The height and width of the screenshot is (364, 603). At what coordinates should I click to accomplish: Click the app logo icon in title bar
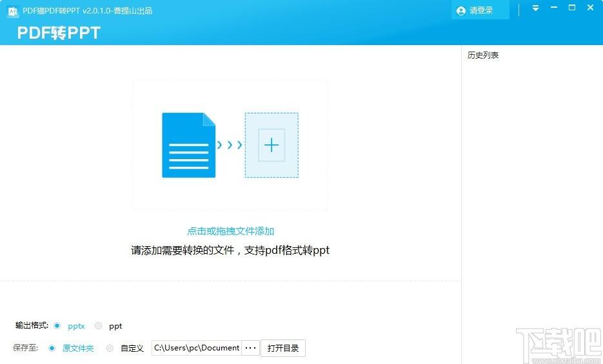[14, 12]
